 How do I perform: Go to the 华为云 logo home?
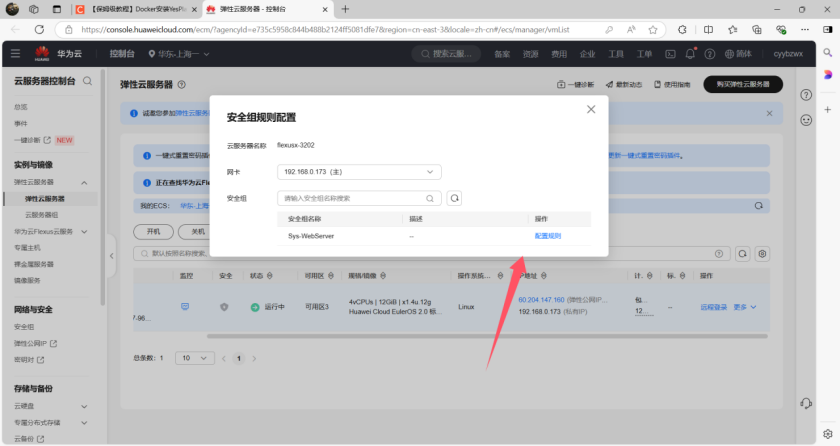click(58, 54)
